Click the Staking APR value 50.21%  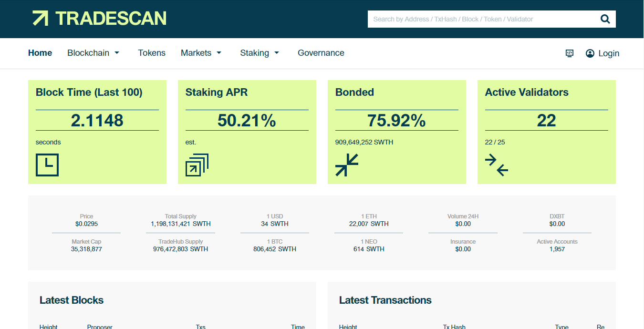(247, 120)
